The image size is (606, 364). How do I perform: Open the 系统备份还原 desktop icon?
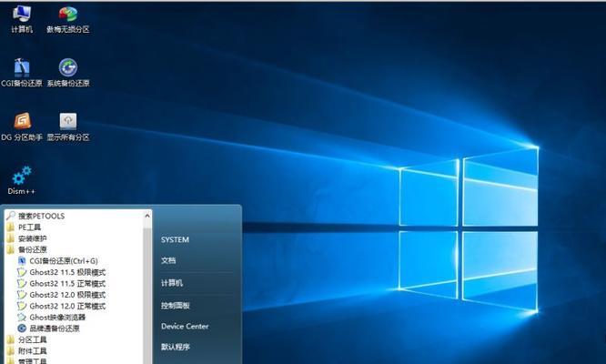tap(68, 72)
